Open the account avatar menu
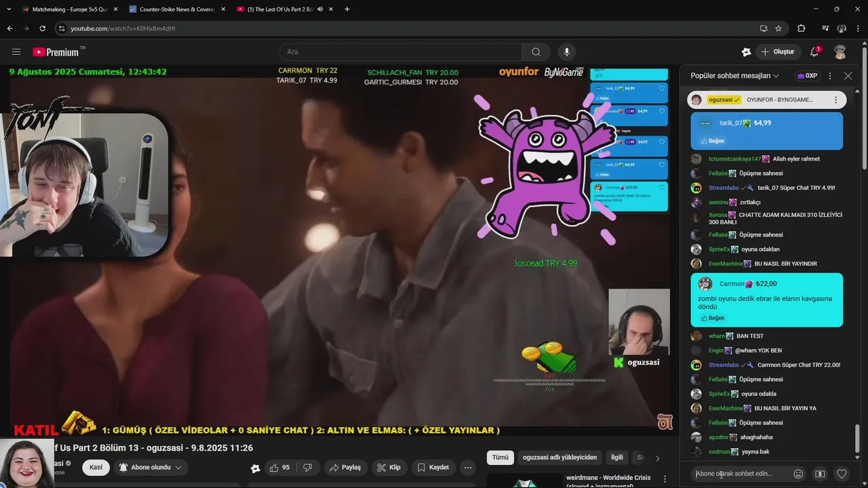This screenshot has width=868, height=488. (x=840, y=52)
